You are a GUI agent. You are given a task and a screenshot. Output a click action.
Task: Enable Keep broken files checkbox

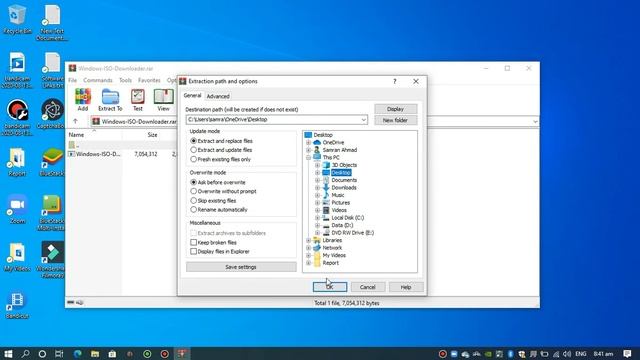(193, 242)
